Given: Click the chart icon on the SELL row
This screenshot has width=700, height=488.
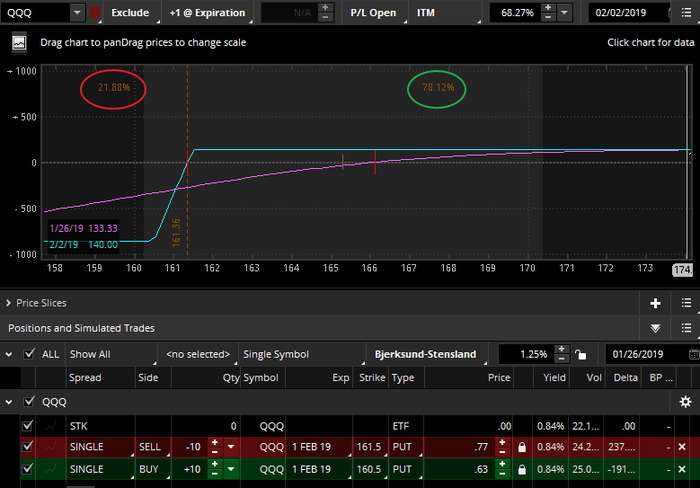Looking at the screenshot, I should [x=51, y=446].
